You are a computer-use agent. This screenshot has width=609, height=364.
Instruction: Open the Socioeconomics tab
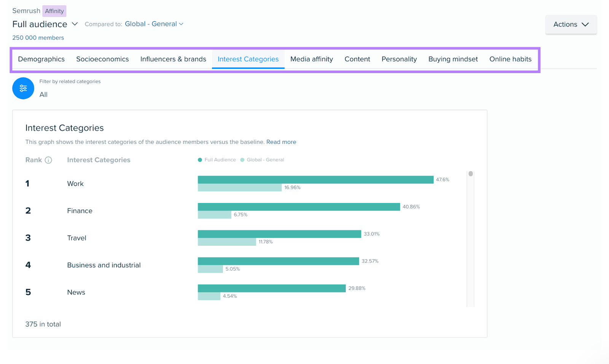point(102,59)
